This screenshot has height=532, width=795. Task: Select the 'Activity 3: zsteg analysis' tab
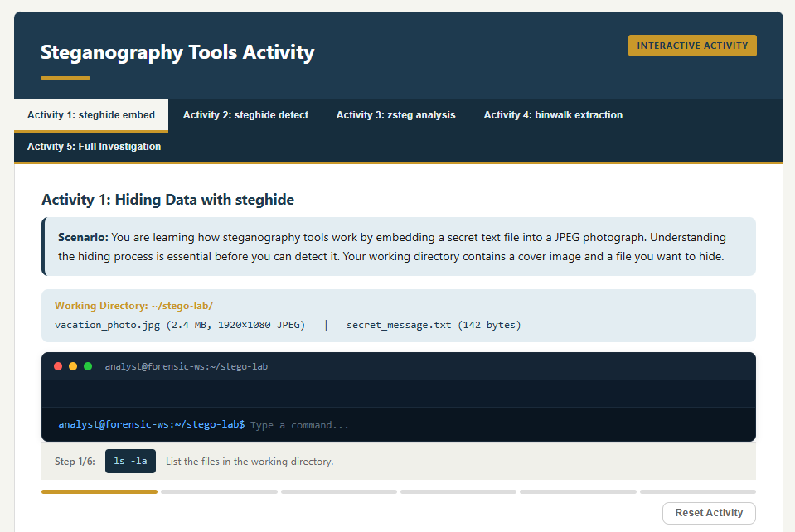(x=395, y=114)
